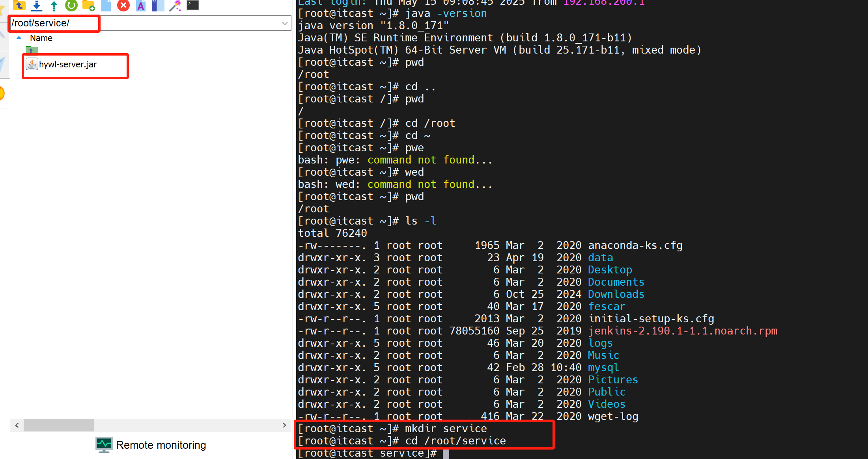Click the rename 'A' page icon

141,5
